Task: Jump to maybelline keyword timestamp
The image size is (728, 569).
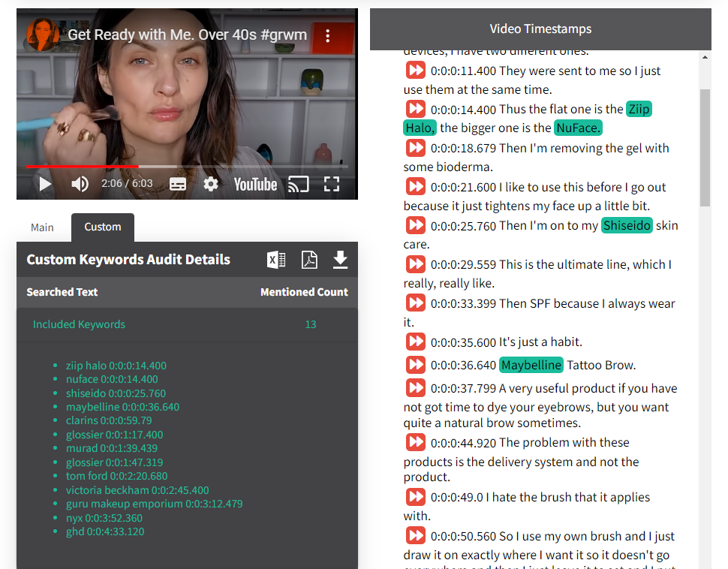Action: [122, 407]
